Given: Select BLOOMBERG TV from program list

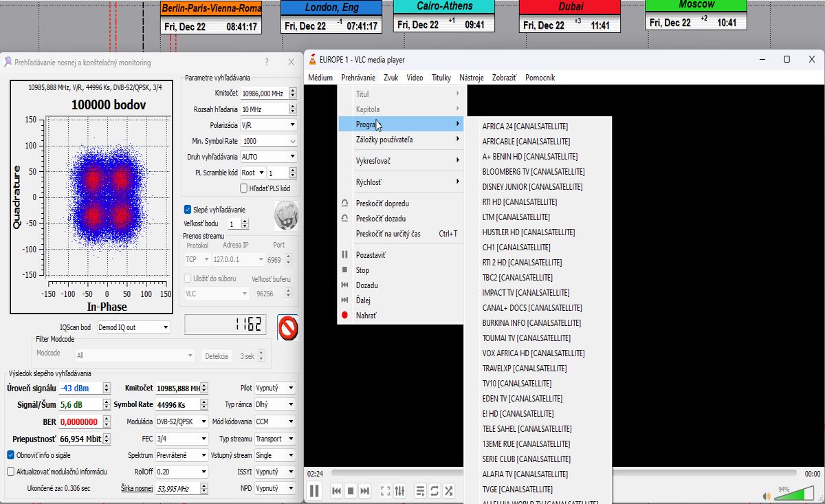Looking at the screenshot, I should 533,172.
